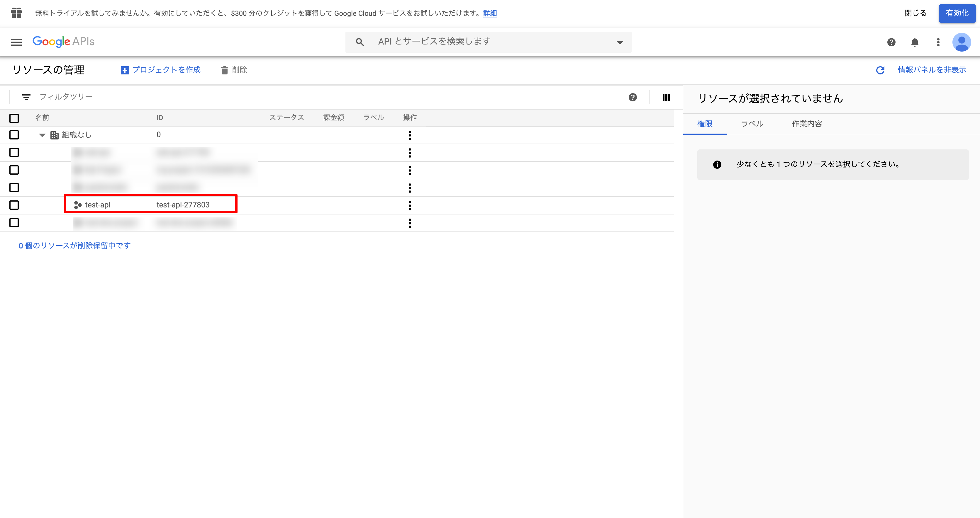Collapse the 組織なし tree node
The image size is (980, 518).
pyautogui.click(x=42, y=135)
